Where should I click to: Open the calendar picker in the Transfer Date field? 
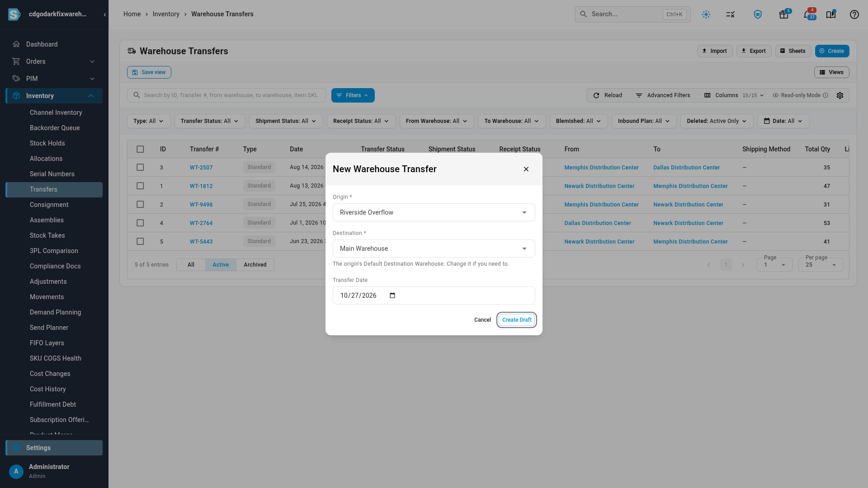[x=392, y=296]
